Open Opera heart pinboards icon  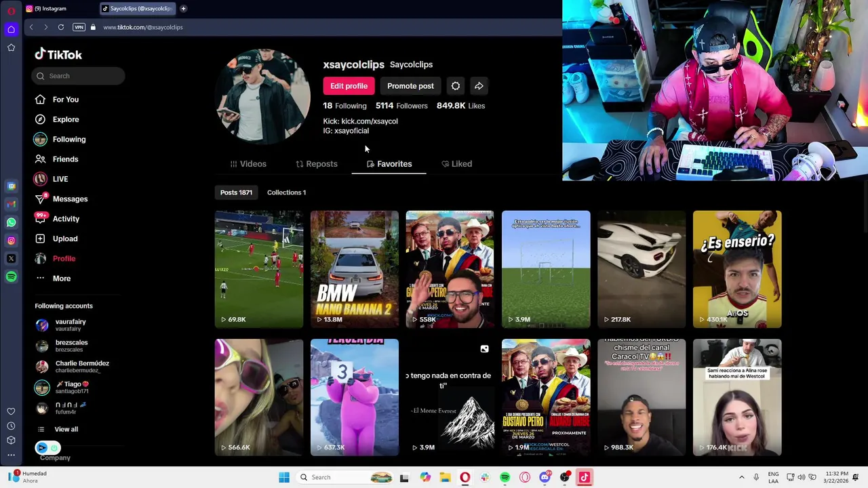pyautogui.click(x=11, y=411)
